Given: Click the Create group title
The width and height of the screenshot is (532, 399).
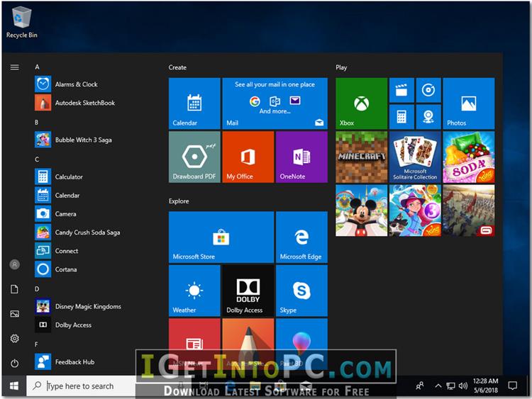Looking at the screenshot, I should (x=177, y=67).
